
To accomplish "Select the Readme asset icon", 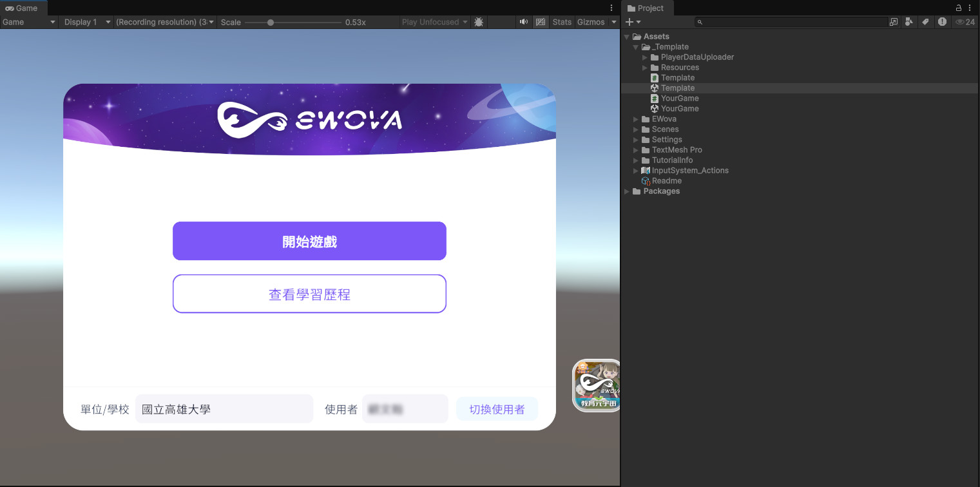I will (x=646, y=181).
